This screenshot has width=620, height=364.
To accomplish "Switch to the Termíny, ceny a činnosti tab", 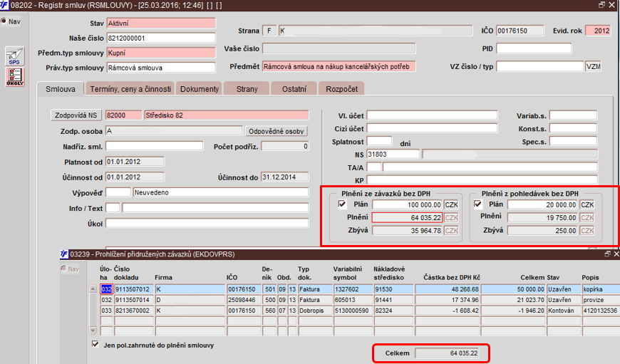I will (x=129, y=89).
